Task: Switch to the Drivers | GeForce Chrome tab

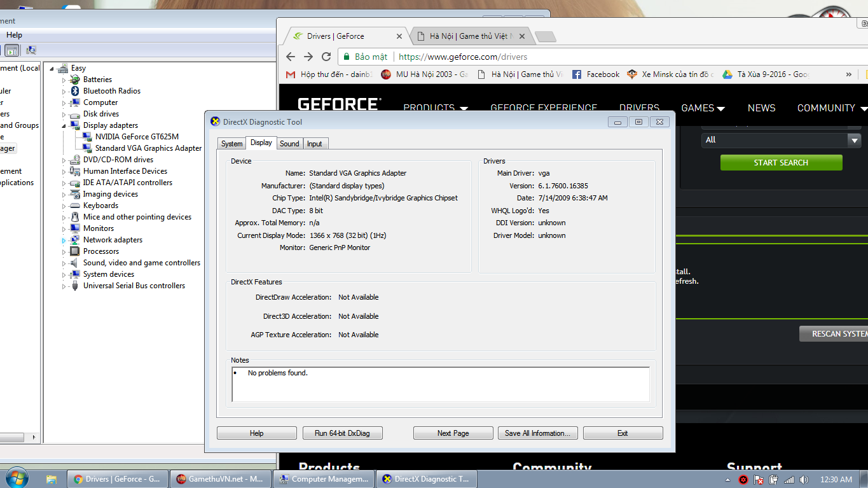Action: tap(345, 36)
